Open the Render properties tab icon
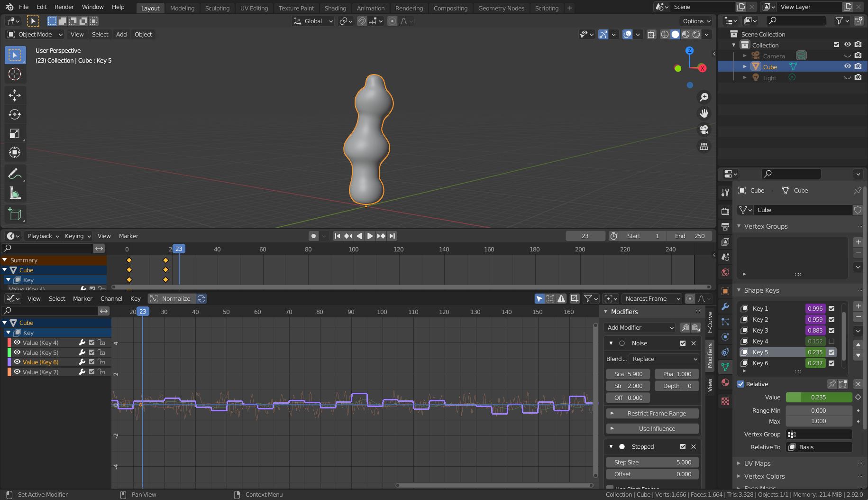This screenshot has height=500, width=868. pyautogui.click(x=725, y=211)
